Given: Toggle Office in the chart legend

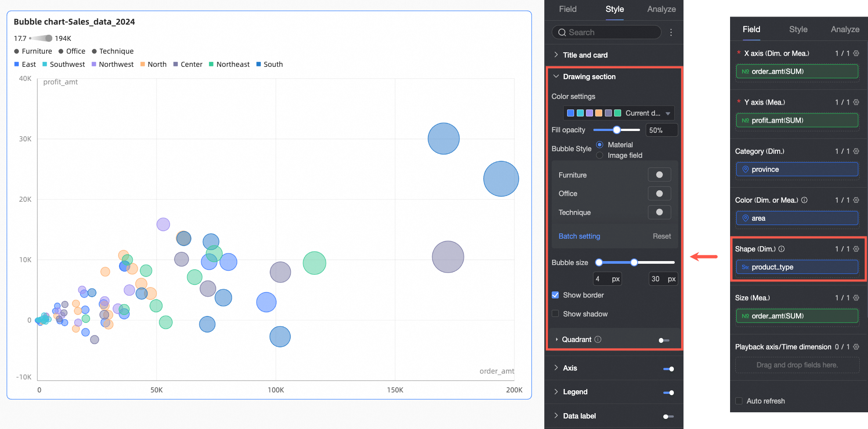Looking at the screenshot, I should (x=72, y=51).
